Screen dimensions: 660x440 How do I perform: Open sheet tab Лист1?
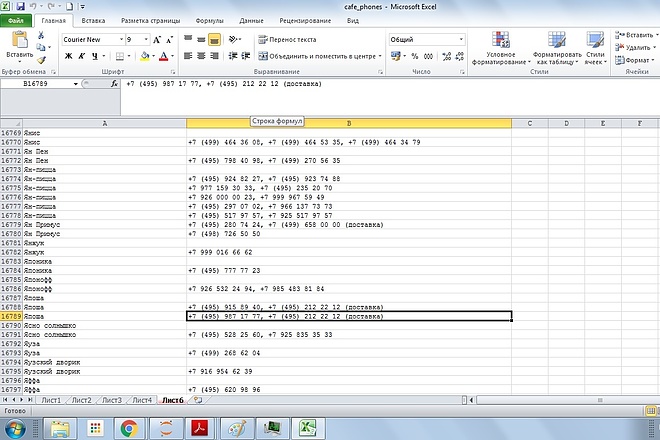[x=51, y=400]
